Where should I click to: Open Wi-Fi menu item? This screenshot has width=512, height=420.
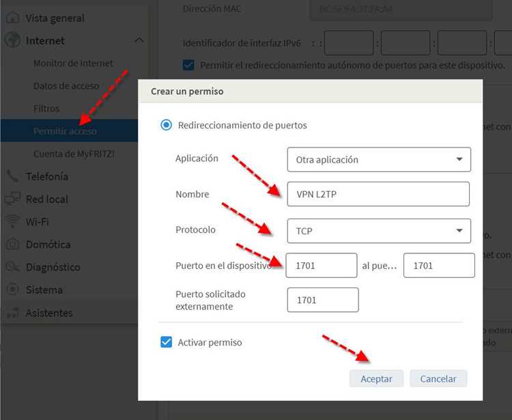[38, 222]
